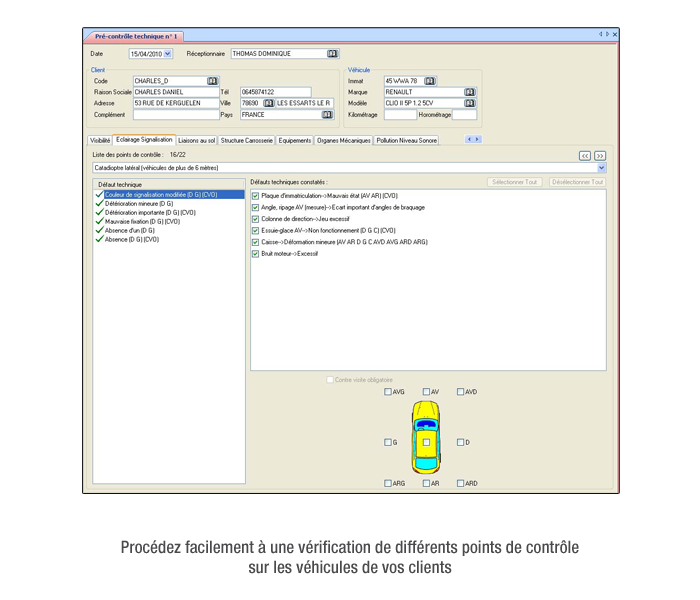Go to next control point arrow

[x=600, y=156]
